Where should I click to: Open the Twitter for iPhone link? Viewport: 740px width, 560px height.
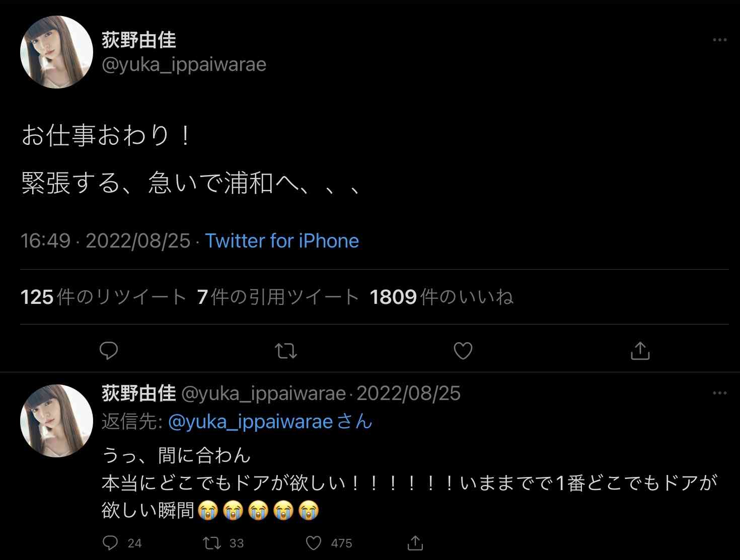(282, 241)
